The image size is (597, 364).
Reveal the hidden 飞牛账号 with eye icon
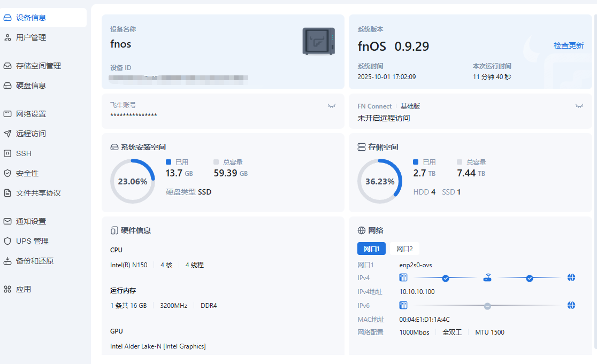click(x=332, y=106)
